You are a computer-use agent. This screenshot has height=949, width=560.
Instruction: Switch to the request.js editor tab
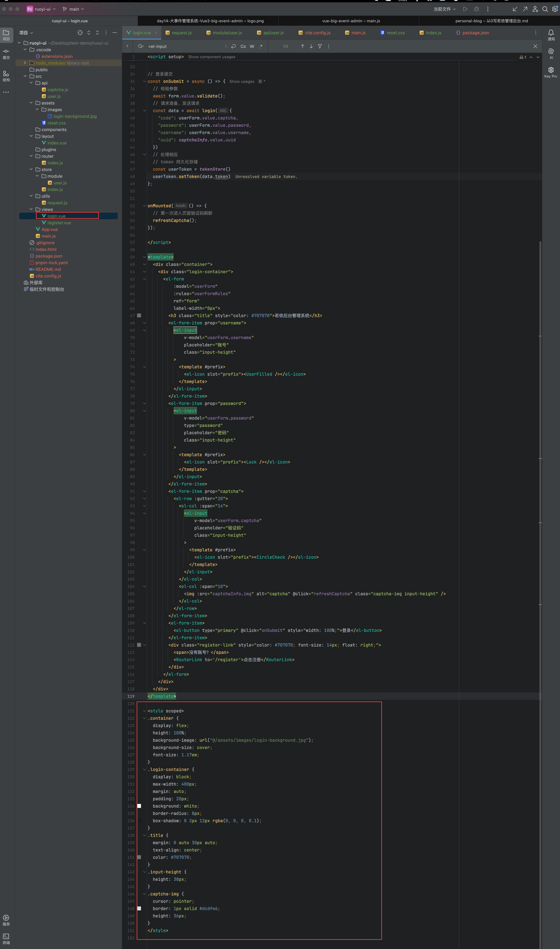point(179,33)
